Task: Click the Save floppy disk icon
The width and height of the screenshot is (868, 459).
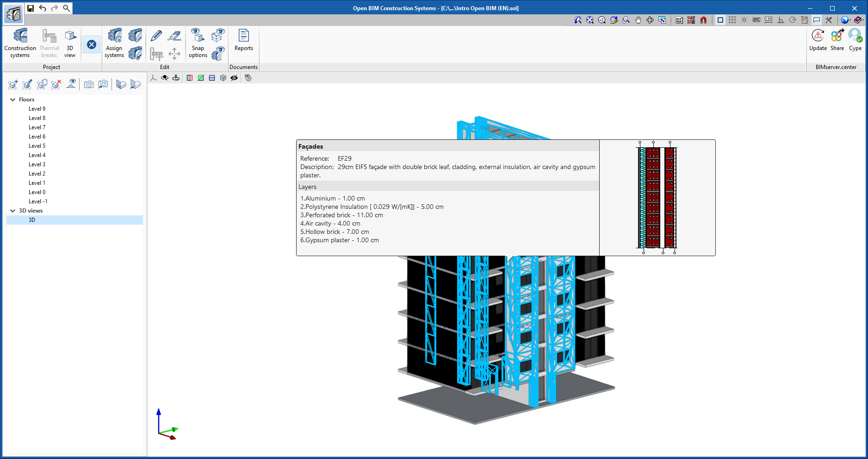Action: point(31,8)
